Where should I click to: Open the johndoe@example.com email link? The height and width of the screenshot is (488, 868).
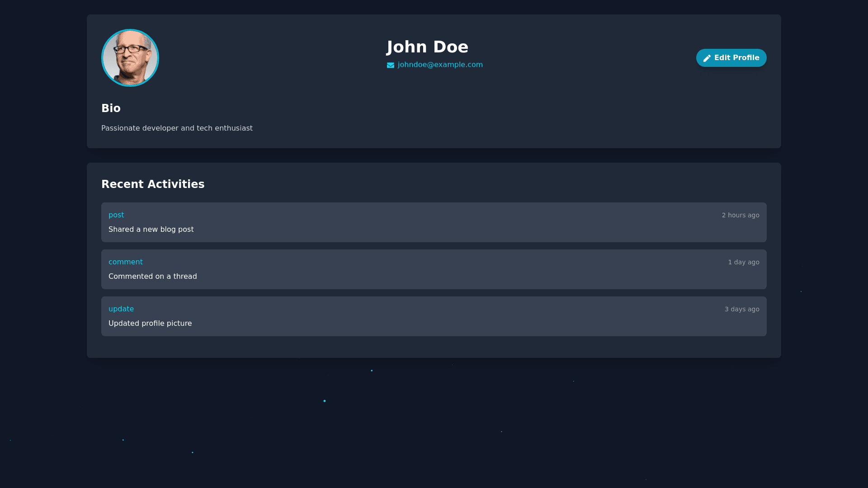440,65
